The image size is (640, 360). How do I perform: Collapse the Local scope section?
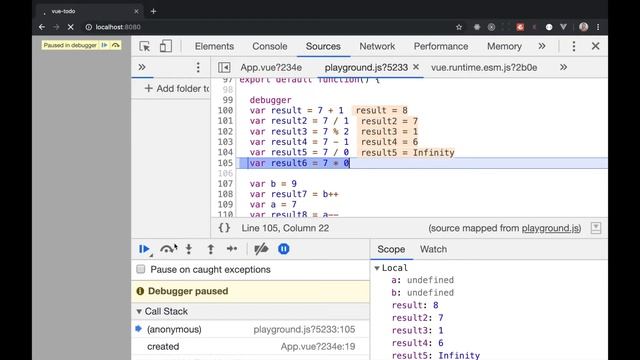(x=377, y=268)
